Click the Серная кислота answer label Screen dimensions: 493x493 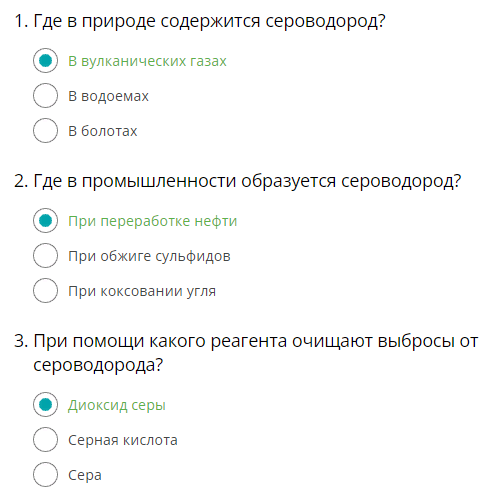point(123,440)
